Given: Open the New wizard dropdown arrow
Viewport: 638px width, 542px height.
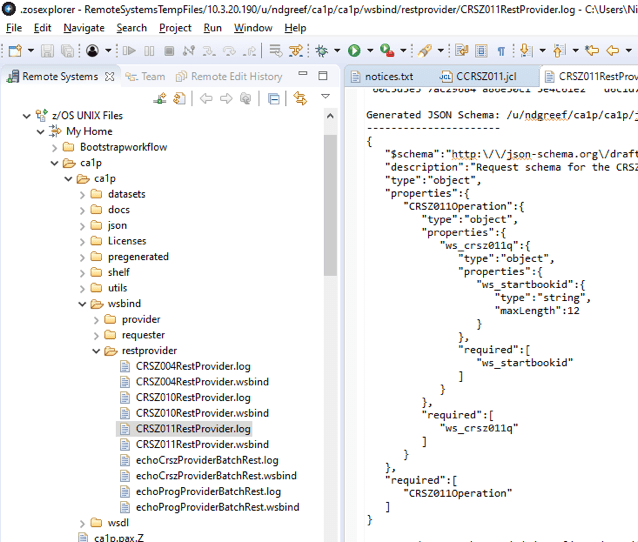Looking at the screenshot, I should pyautogui.click(x=31, y=51).
